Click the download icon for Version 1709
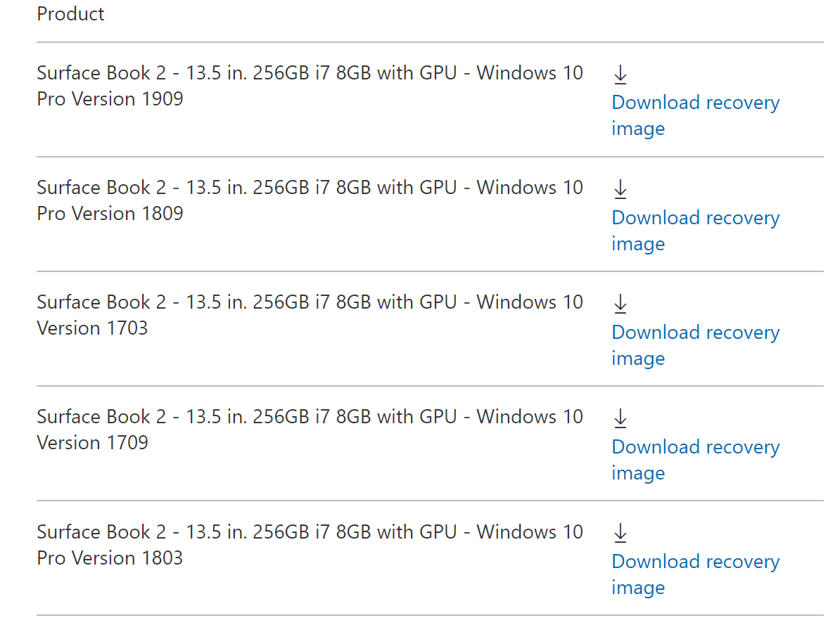The height and width of the screenshot is (644, 840). pyautogui.click(x=620, y=417)
